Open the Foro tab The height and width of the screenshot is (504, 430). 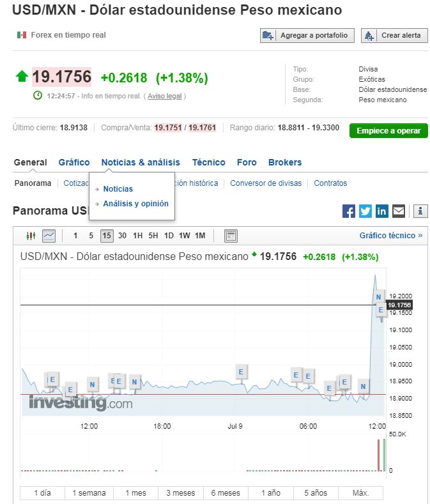point(247,162)
